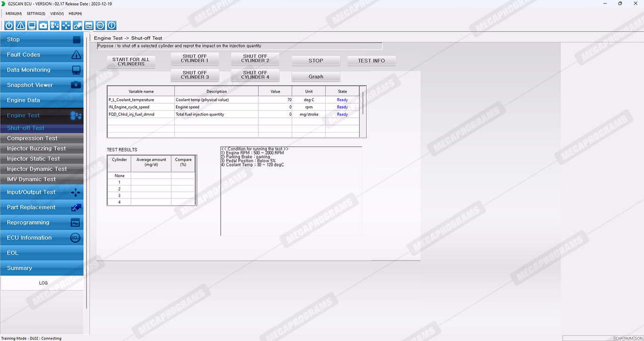Click the 'Variable name' column header
Image resolution: width=644 pixels, height=341 pixels.
point(141,91)
